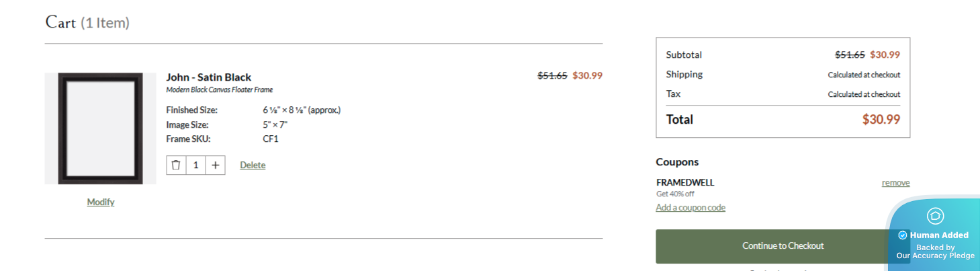Image resolution: width=980 pixels, height=271 pixels.
Task: Click the house icon on the blue badge
Action: (935, 216)
